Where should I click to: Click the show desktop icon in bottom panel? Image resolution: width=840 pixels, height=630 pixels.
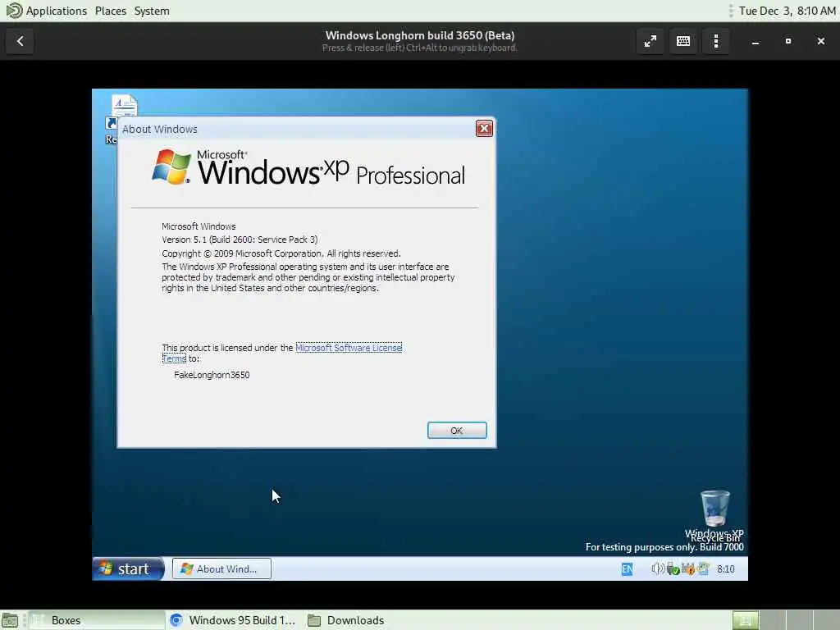10,620
